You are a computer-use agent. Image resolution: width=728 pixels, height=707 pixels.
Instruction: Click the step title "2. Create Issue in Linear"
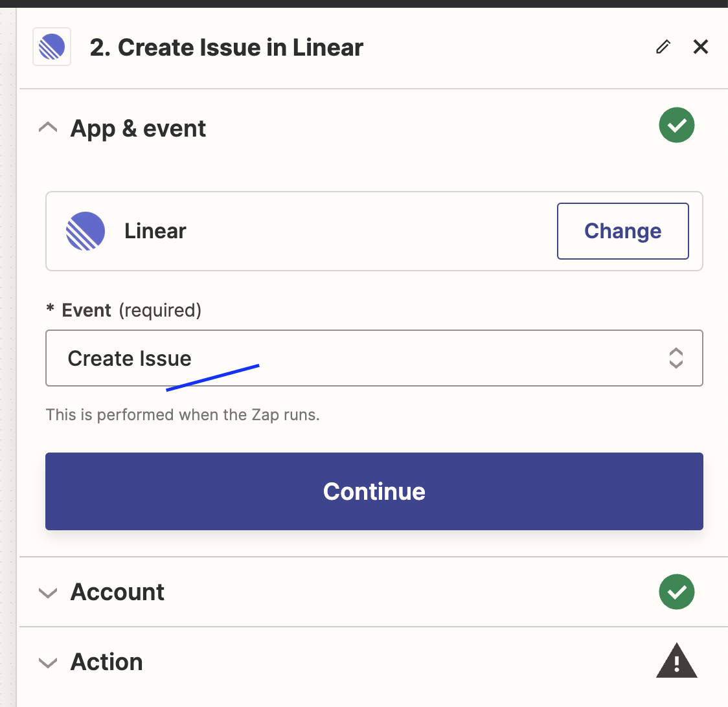pyautogui.click(x=227, y=47)
